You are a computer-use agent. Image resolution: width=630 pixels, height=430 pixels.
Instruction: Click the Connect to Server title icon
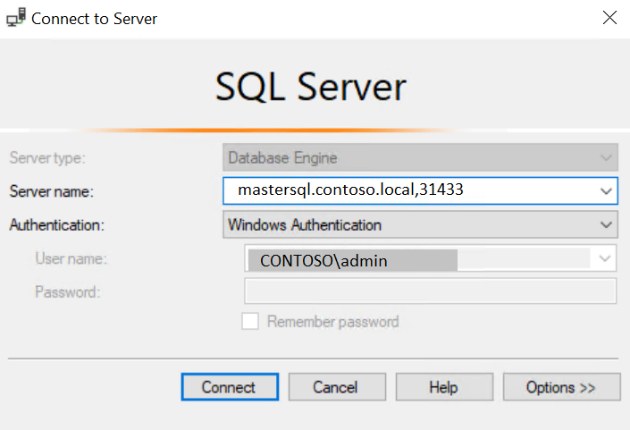16,18
